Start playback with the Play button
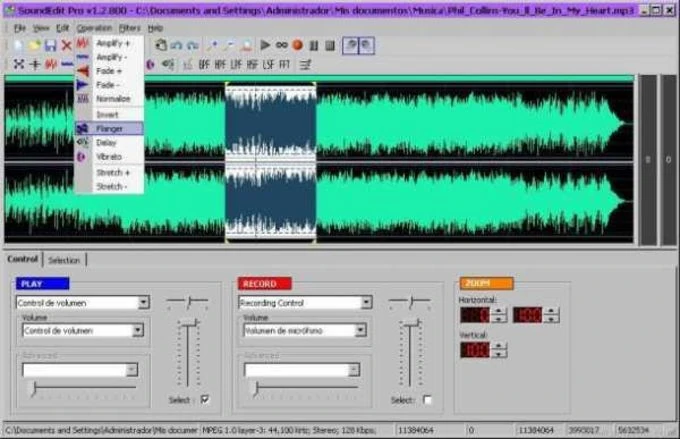The width and height of the screenshot is (680, 439). click(x=265, y=45)
